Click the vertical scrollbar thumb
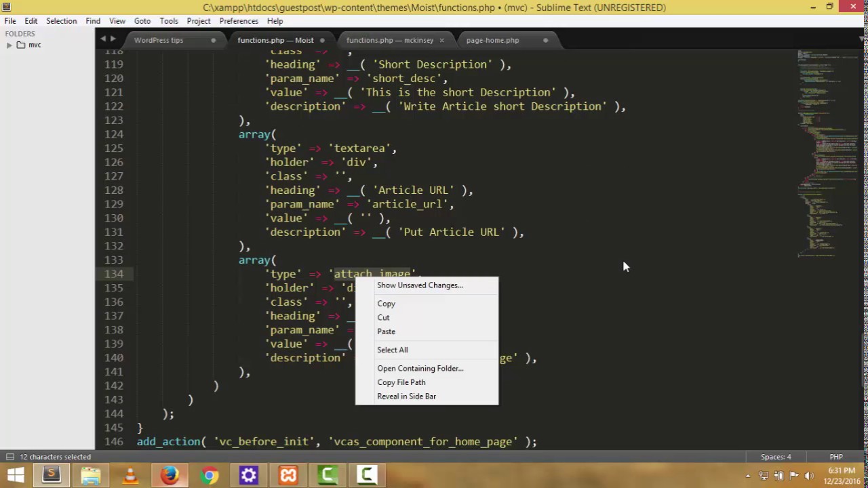The width and height of the screenshot is (868, 488). tap(865, 361)
